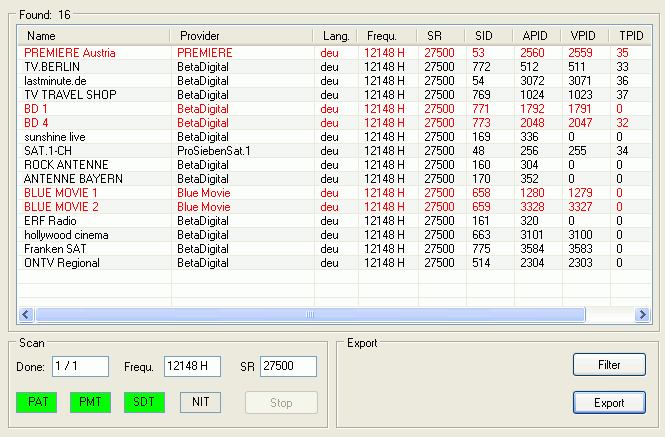Image resolution: width=665 pixels, height=437 pixels.
Task: Click VPID value 3100 for hollywood cinema
Action: [x=580, y=235]
